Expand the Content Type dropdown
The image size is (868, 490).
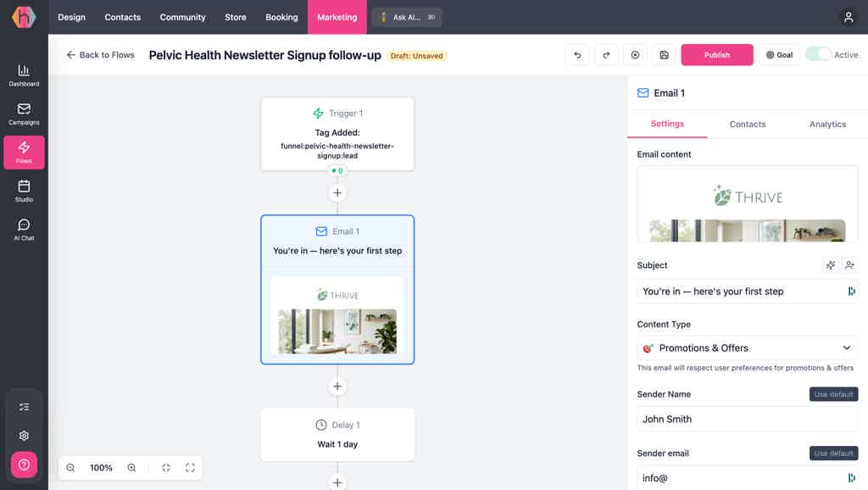point(748,348)
